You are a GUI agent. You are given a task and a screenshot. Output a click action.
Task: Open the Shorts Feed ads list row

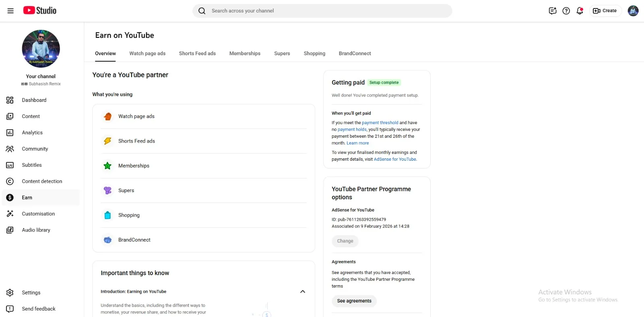pyautogui.click(x=204, y=141)
